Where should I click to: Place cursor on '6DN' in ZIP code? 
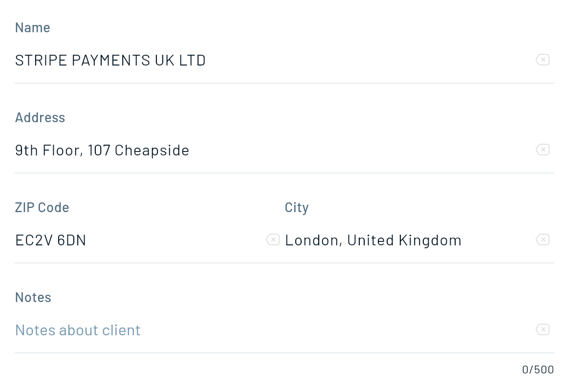(x=71, y=240)
